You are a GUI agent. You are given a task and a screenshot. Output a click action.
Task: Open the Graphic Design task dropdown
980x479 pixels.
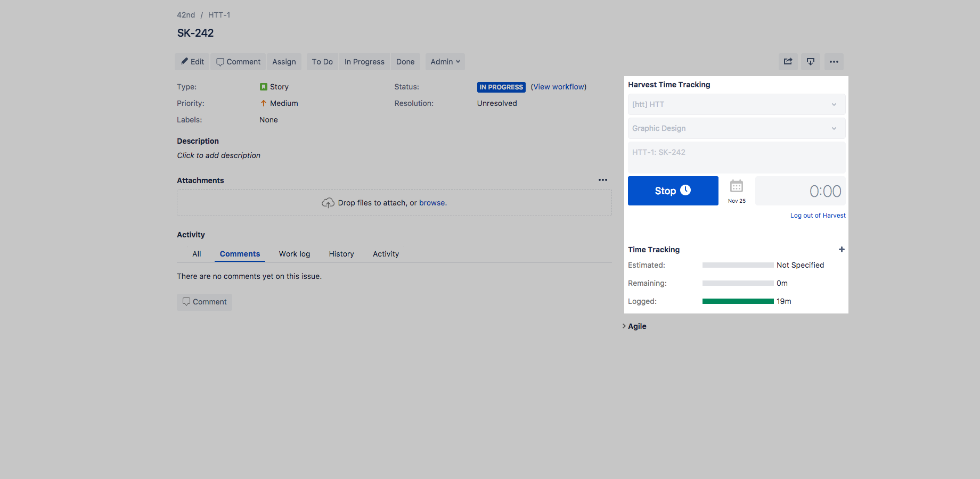pyautogui.click(x=737, y=128)
